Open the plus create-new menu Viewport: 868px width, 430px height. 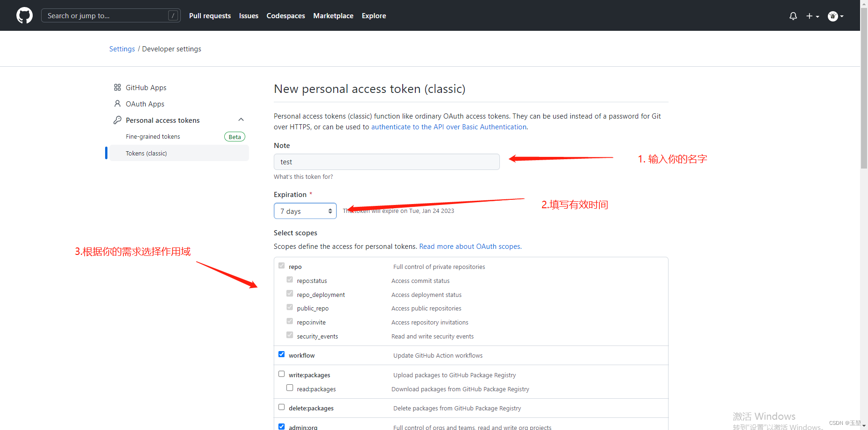812,16
